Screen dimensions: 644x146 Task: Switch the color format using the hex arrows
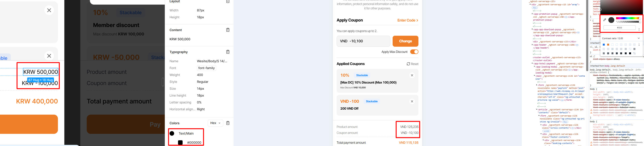[x=639, y=29]
